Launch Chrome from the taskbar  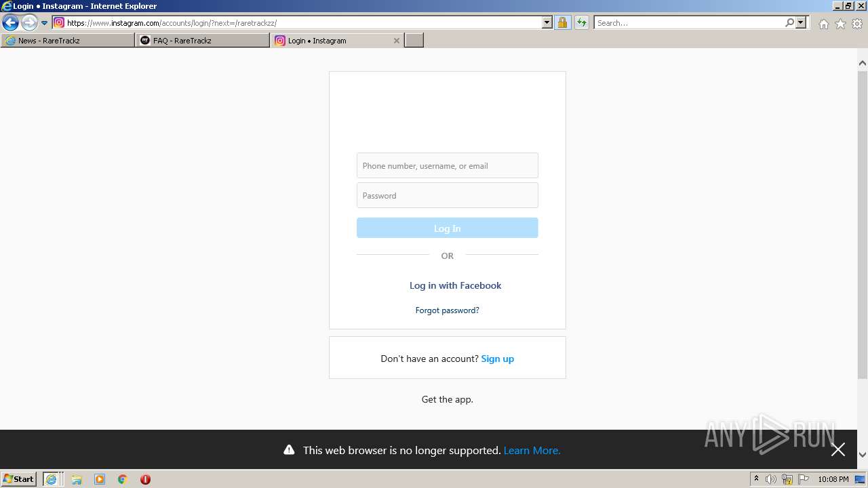pos(123,479)
